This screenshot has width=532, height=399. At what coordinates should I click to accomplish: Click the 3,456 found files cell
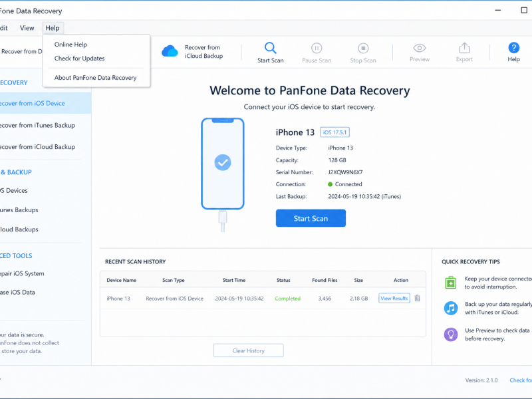[325, 299]
